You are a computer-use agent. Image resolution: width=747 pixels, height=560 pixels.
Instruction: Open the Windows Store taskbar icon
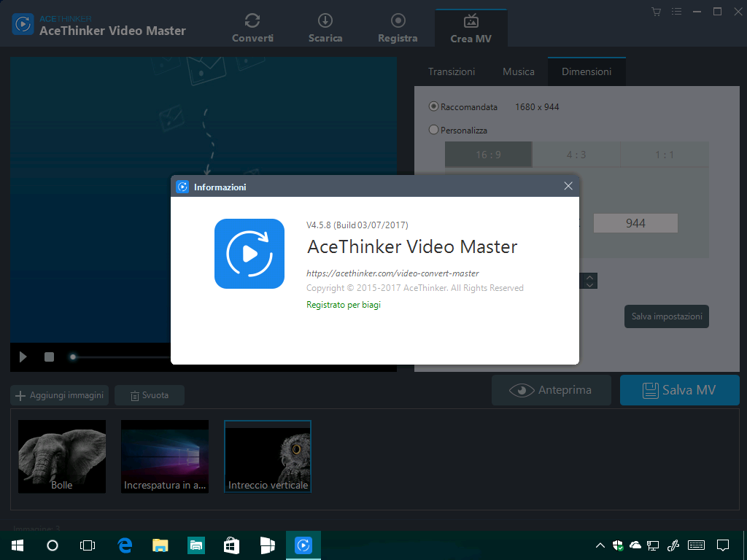coord(231,545)
